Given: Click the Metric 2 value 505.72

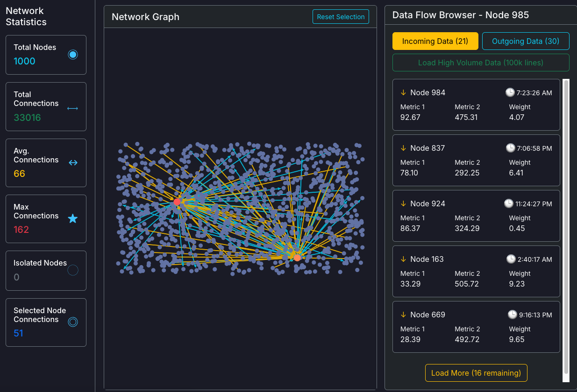Looking at the screenshot, I should [x=467, y=284].
